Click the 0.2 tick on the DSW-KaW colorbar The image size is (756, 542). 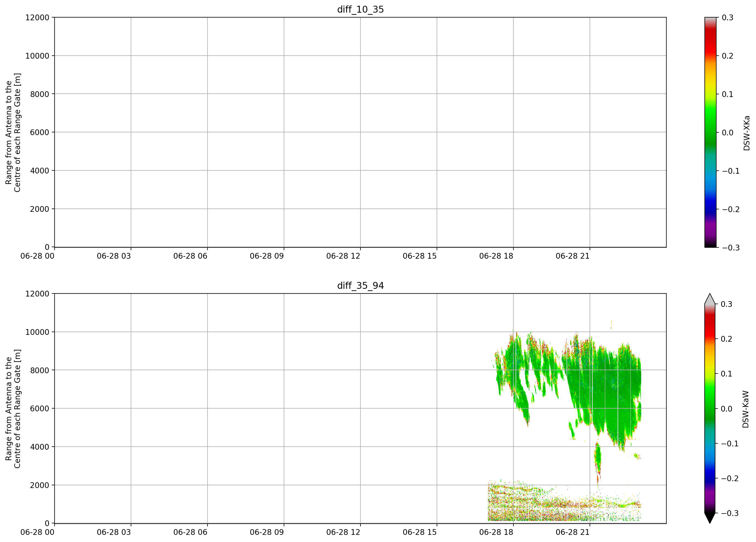point(727,339)
